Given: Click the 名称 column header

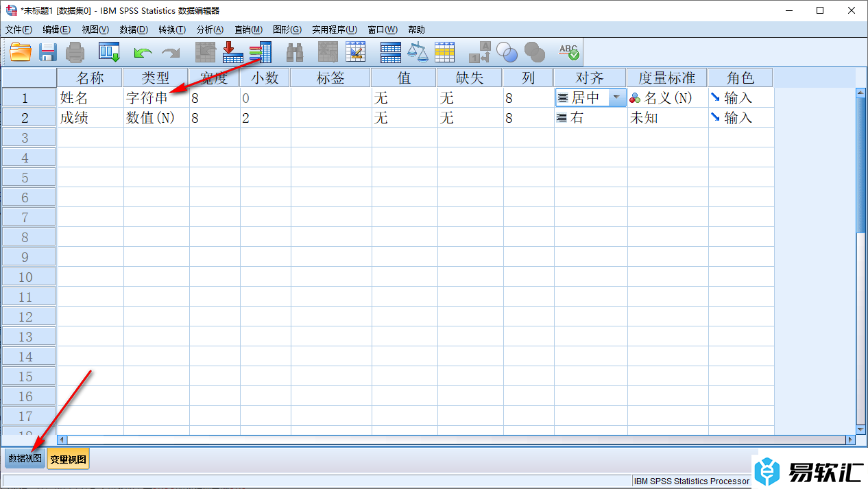Looking at the screenshot, I should tap(90, 77).
